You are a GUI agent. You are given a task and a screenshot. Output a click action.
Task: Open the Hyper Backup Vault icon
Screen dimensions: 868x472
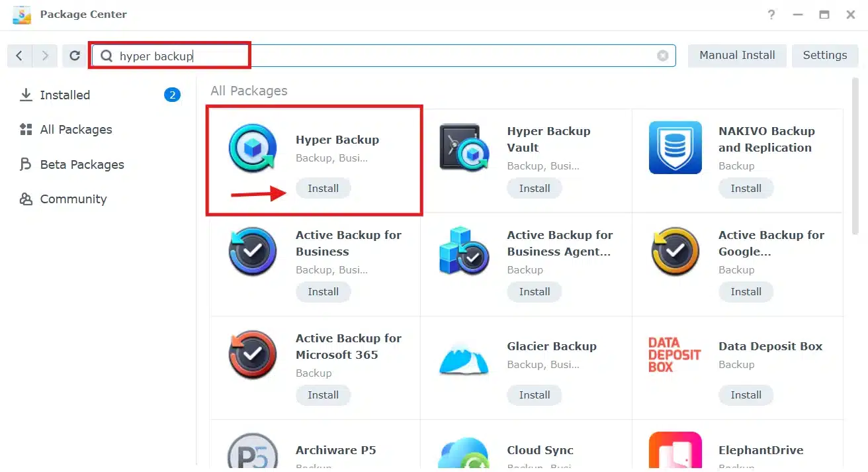click(464, 148)
